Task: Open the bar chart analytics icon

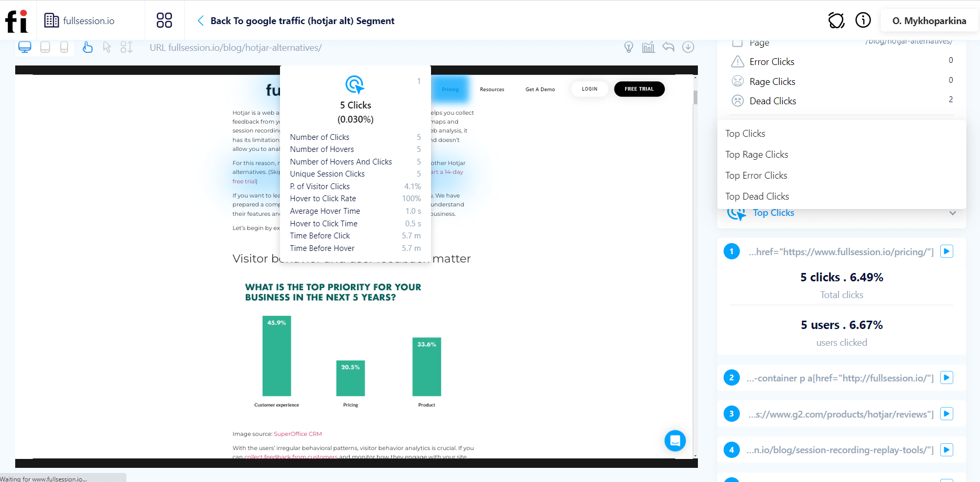Action: [649, 47]
